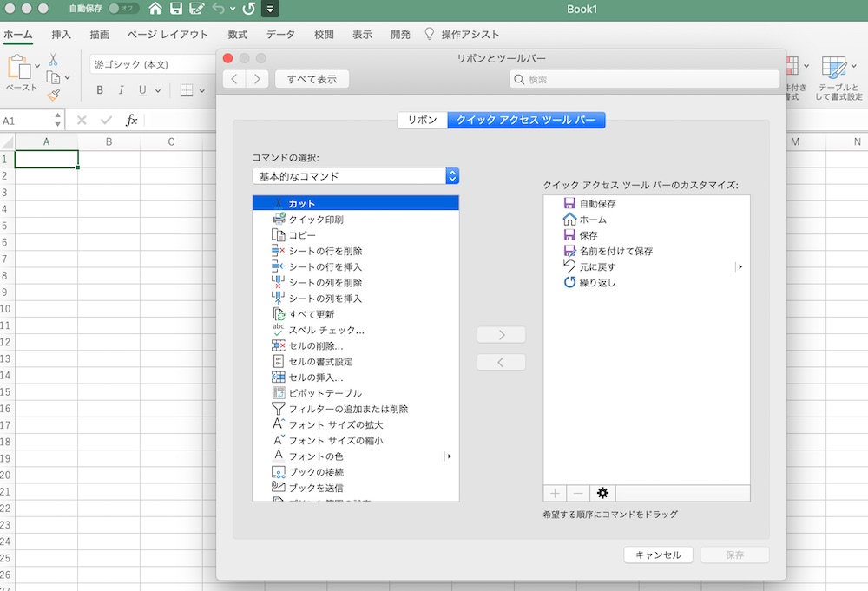Click the 操作アシスト lightbulb search
This screenshot has width=868, height=591.
(x=462, y=35)
